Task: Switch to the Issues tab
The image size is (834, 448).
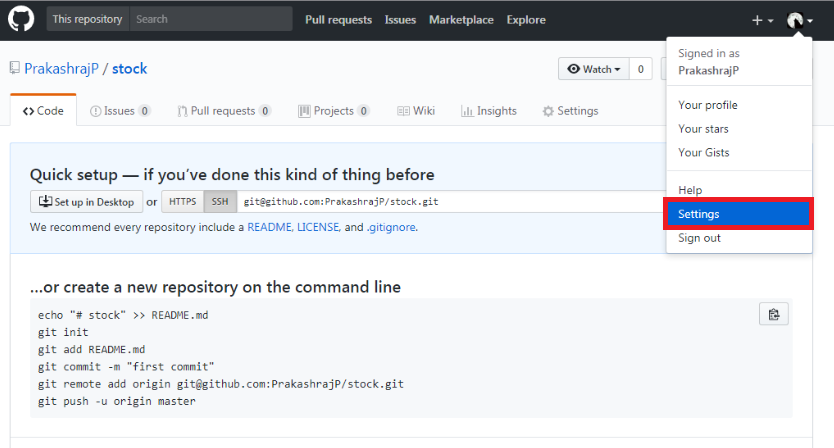Action: pyautogui.click(x=120, y=111)
